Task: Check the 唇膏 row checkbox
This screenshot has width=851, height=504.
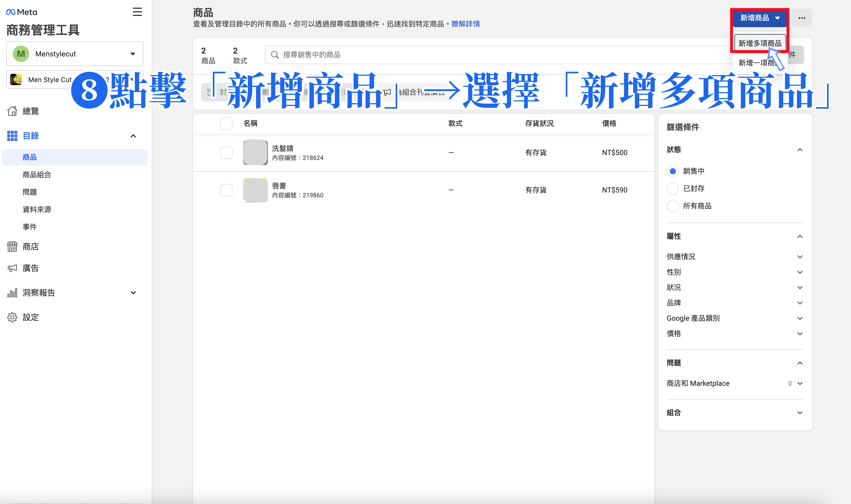Action: (226, 190)
